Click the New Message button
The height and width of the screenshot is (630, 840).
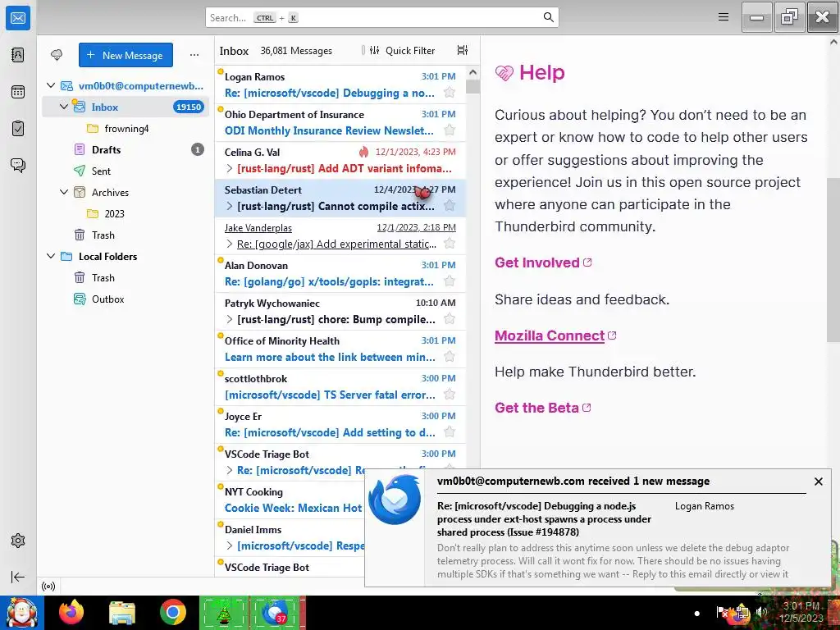pos(126,55)
